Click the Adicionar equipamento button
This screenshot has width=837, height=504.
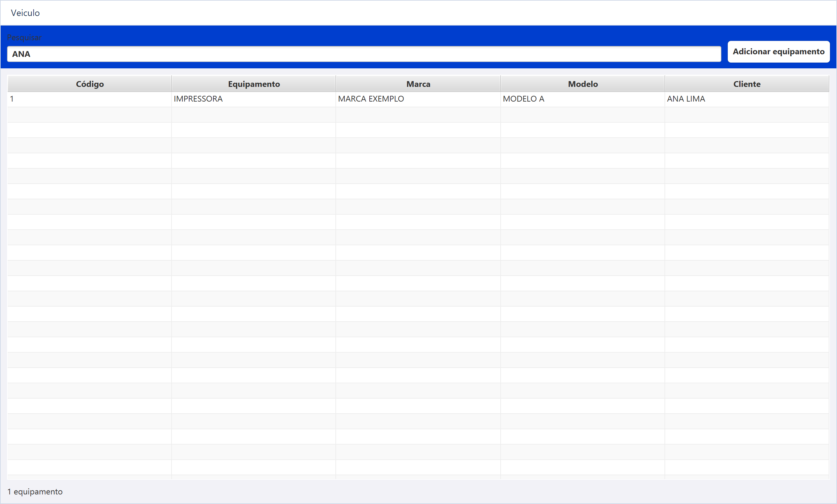778,52
